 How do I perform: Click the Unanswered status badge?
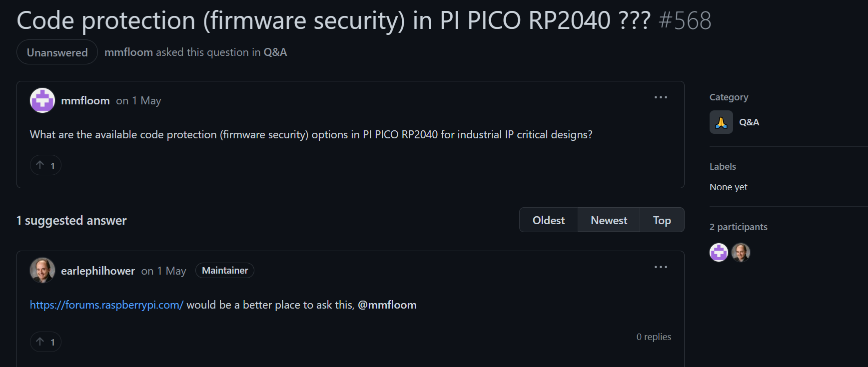pyautogui.click(x=57, y=52)
